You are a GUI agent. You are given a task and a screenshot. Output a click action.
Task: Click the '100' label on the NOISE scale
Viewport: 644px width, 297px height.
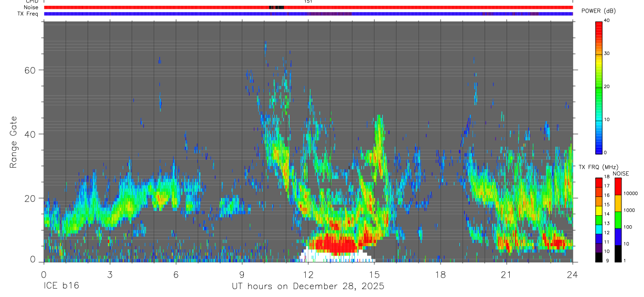pyautogui.click(x=628, y=227)
